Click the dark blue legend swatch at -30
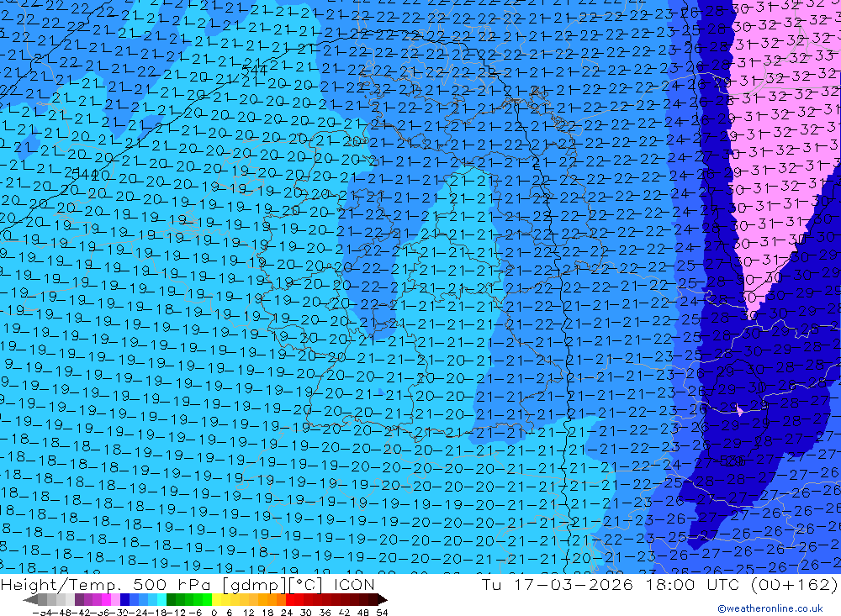 (124, 599)
